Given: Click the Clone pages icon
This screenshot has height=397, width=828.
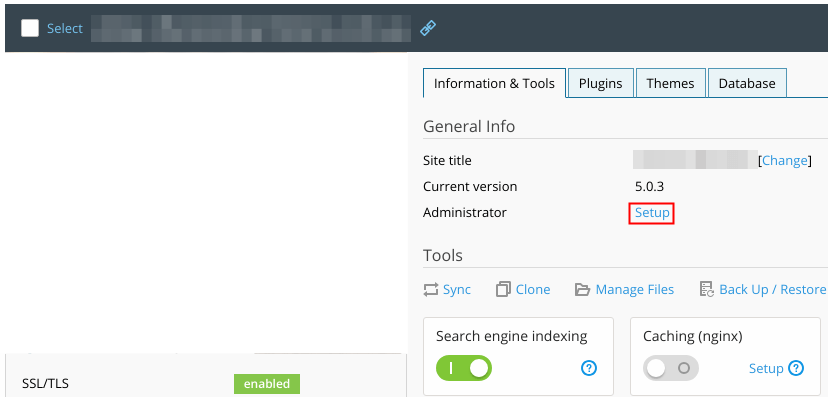Looking at the screenshot, I should click(x=504, y=289).
